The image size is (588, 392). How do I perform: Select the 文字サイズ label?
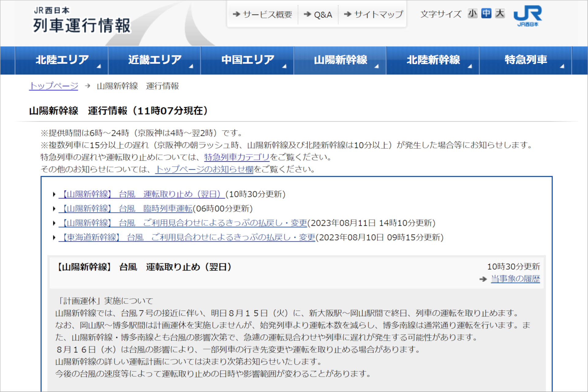point(441,14)
